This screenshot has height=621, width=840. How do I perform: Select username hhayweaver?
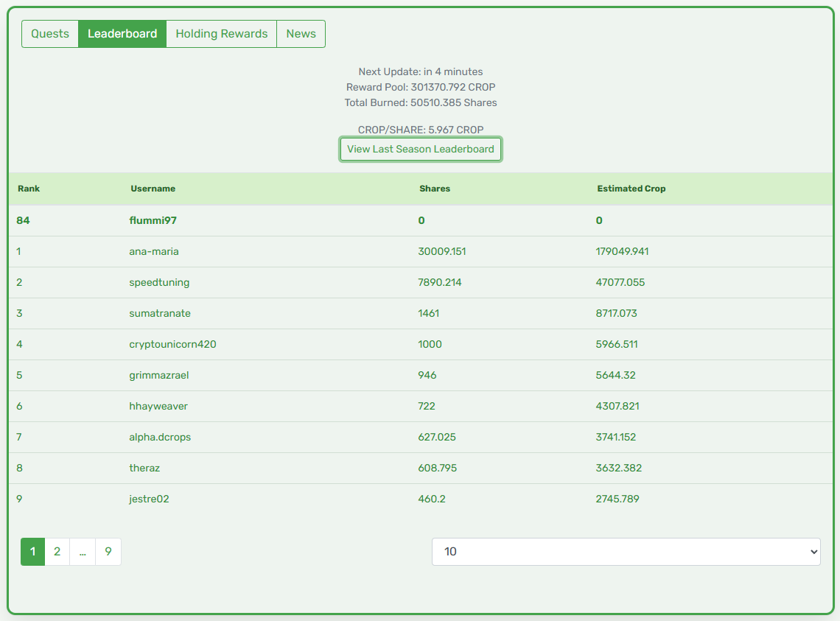(158, 406)
